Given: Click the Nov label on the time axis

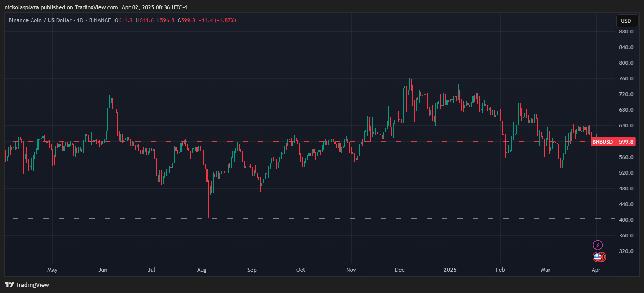Looking at the screenshot, I should click(351, 270).
